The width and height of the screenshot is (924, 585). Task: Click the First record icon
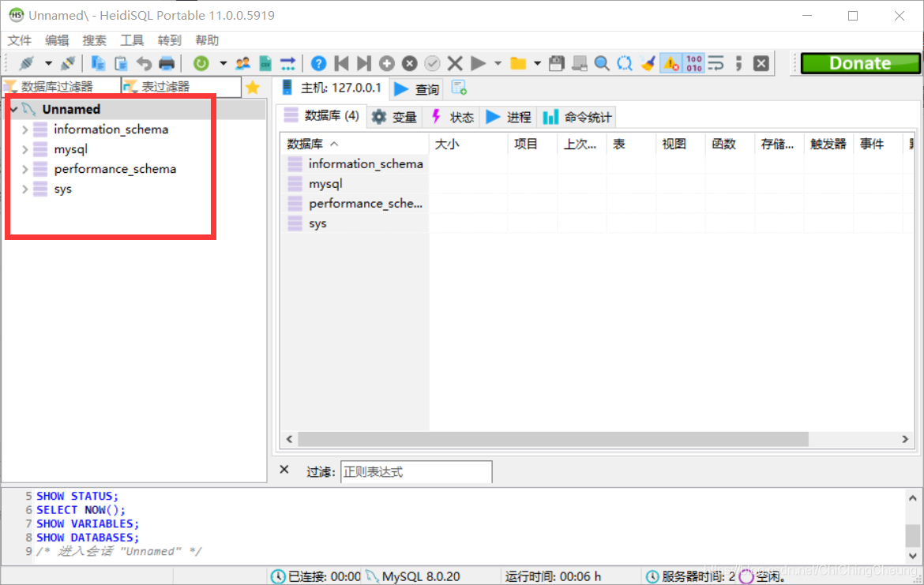(341, 63)
